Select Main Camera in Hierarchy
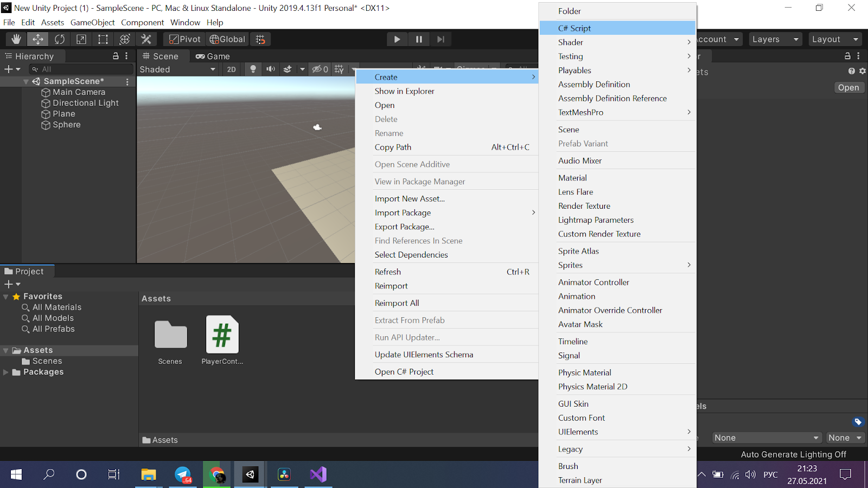Viewport: 868px width, 488px height. click(x=79, y=92)
